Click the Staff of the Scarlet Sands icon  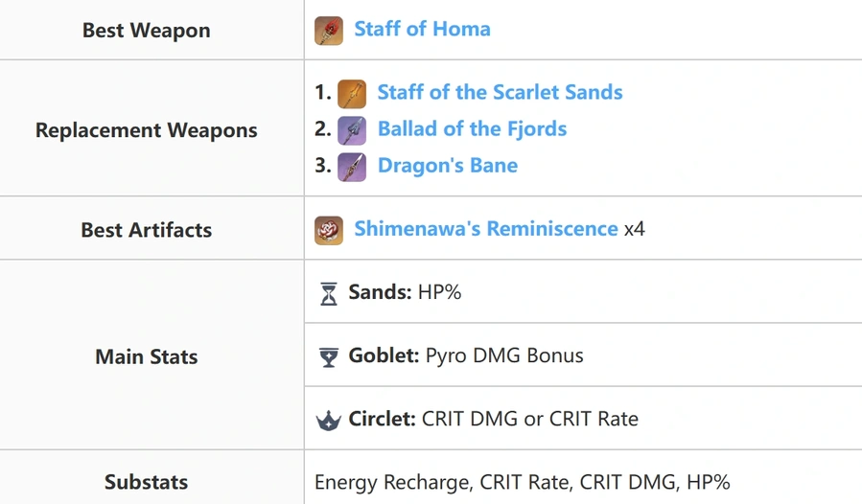352,94
